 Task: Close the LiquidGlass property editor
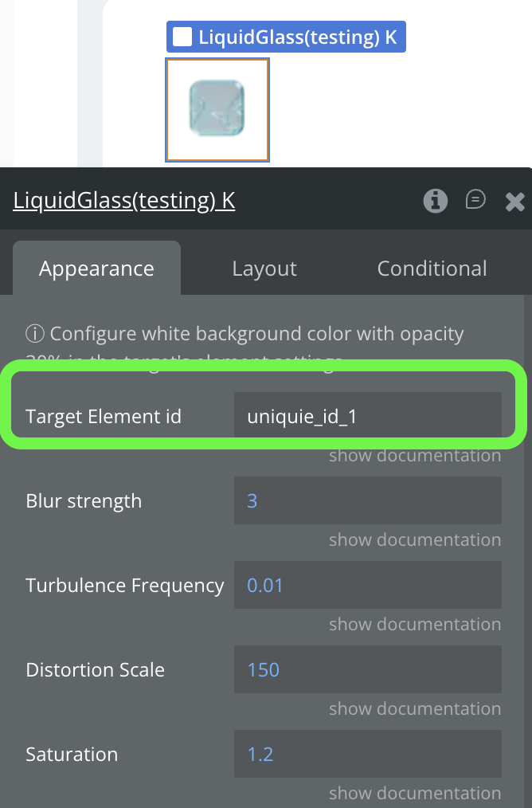click(x=514, y=202)
